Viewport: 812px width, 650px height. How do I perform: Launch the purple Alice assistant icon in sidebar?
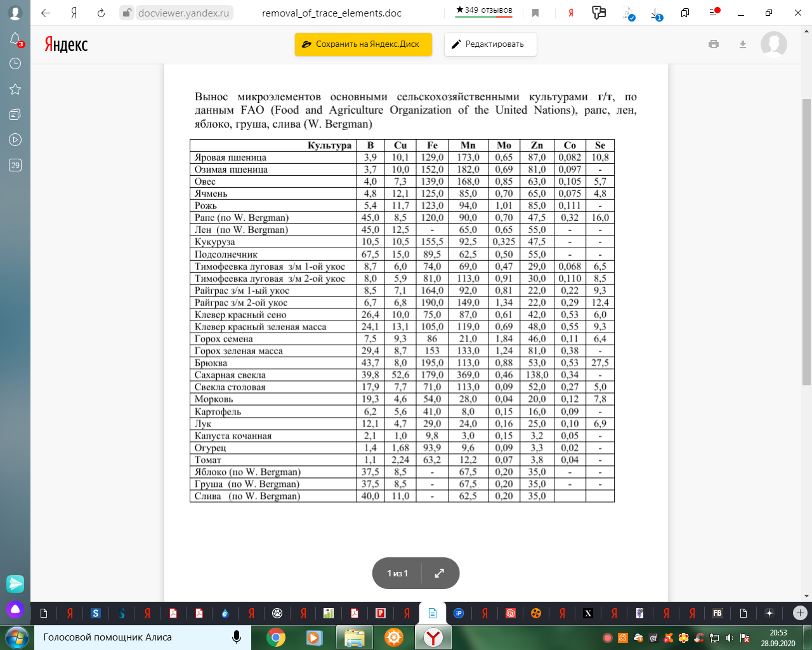click(15, 610)
